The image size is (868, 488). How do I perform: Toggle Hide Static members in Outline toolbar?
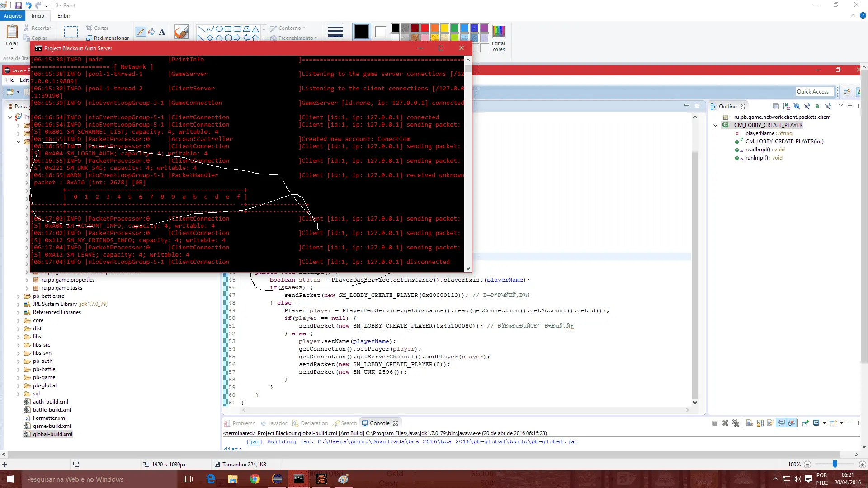click(807, 106)
